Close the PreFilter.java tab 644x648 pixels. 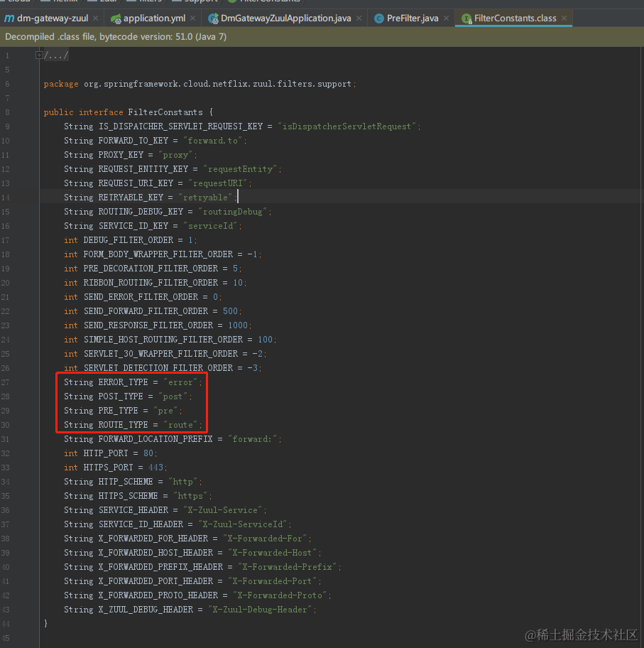coord(446,18)
